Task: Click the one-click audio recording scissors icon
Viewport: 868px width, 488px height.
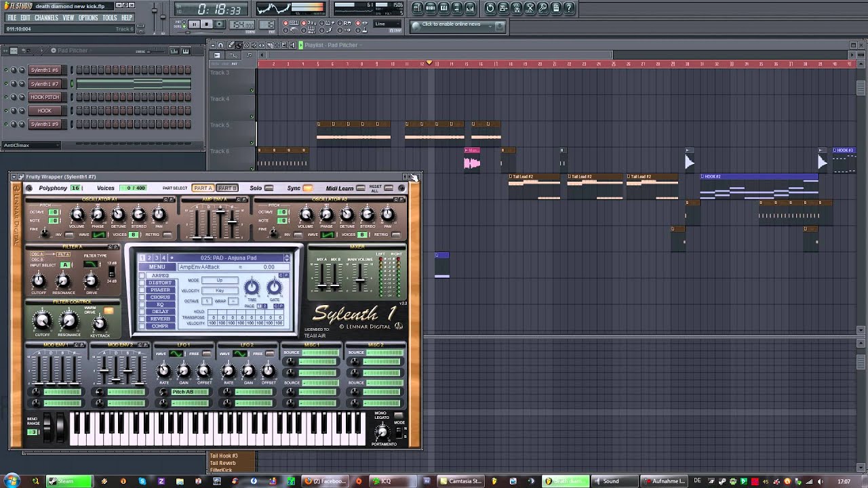Action: (530, 8)
